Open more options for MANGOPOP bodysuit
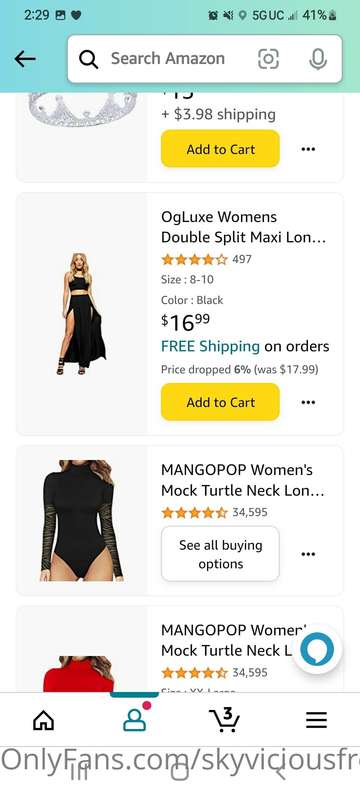The height and width of the screenshot is (800, 360). 308,554
